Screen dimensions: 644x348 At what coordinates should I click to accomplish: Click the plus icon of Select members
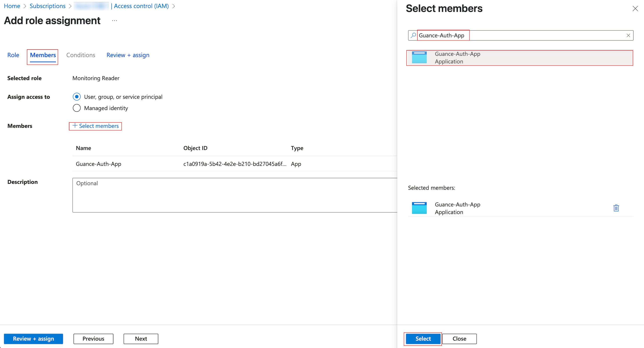pos(75,126)
